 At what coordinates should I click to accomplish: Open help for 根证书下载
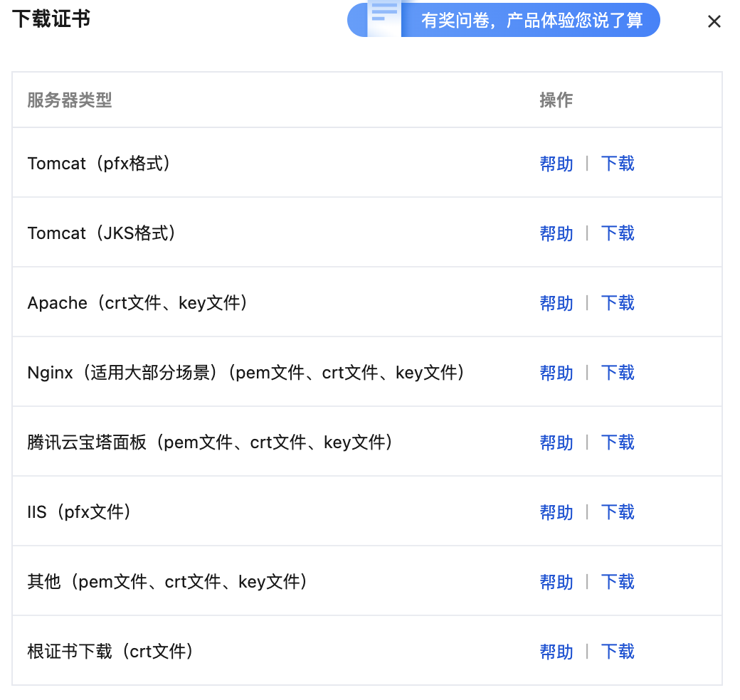click(x=556, y=652)
